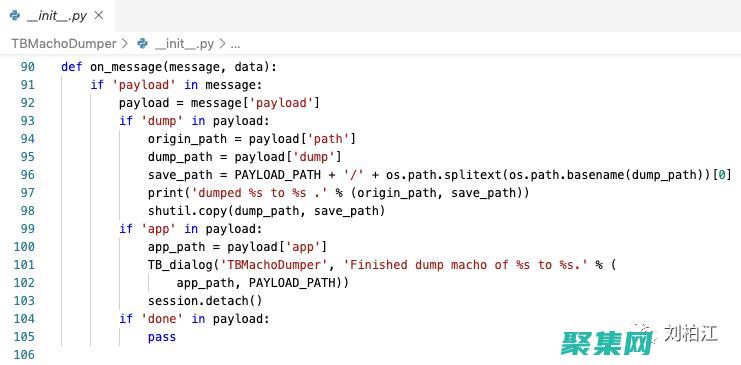Screen dimensions: 741x365
Task: Expand the breadcrumb ellipsis symbol item
Action: pos(235,45)
